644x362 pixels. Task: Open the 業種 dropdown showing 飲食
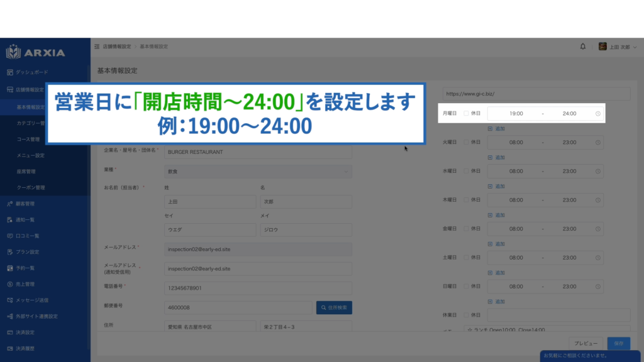[258, 172]
